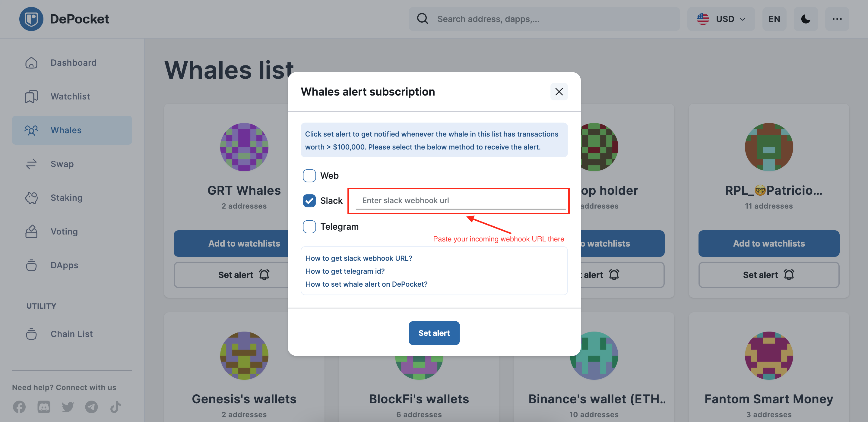The width and height of the screenshot is (868, 422).
Task: Open the EN language selector
Action: coord(774,19)
